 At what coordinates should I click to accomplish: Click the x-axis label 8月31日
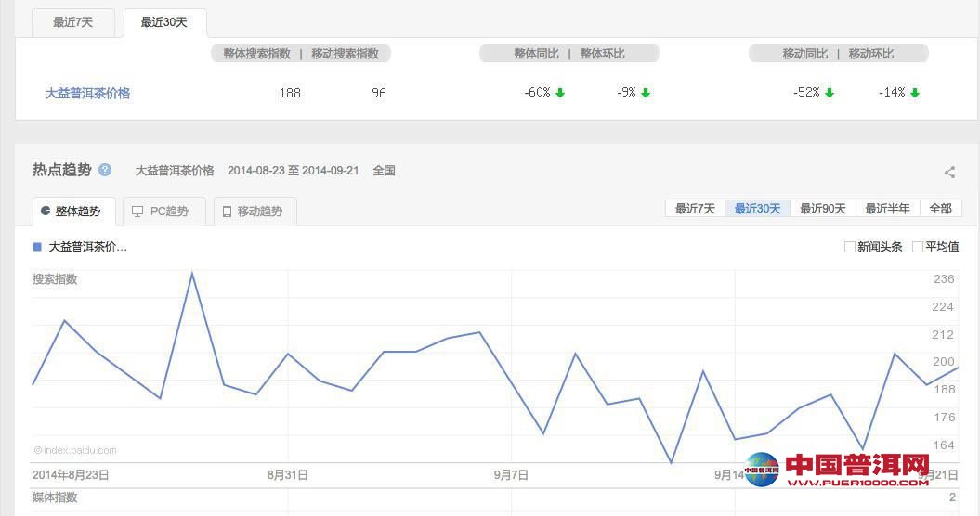[x=288, y=475]
